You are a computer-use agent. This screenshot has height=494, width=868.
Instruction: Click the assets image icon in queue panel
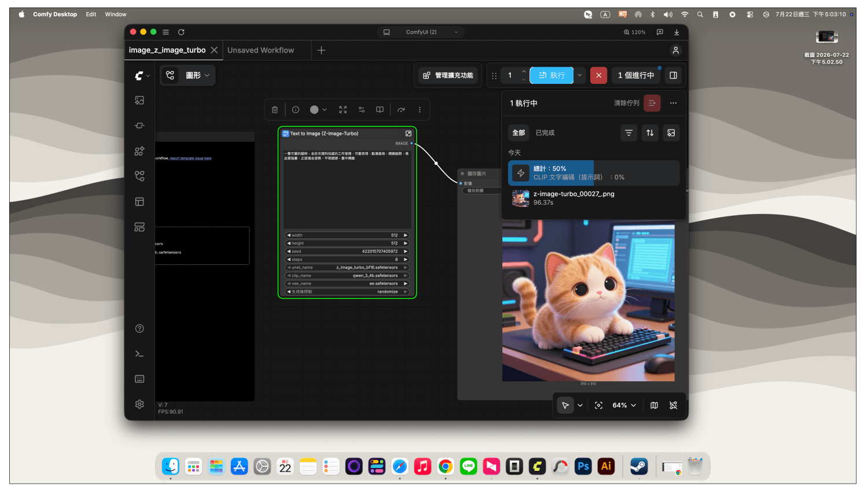tap(671, 132)
